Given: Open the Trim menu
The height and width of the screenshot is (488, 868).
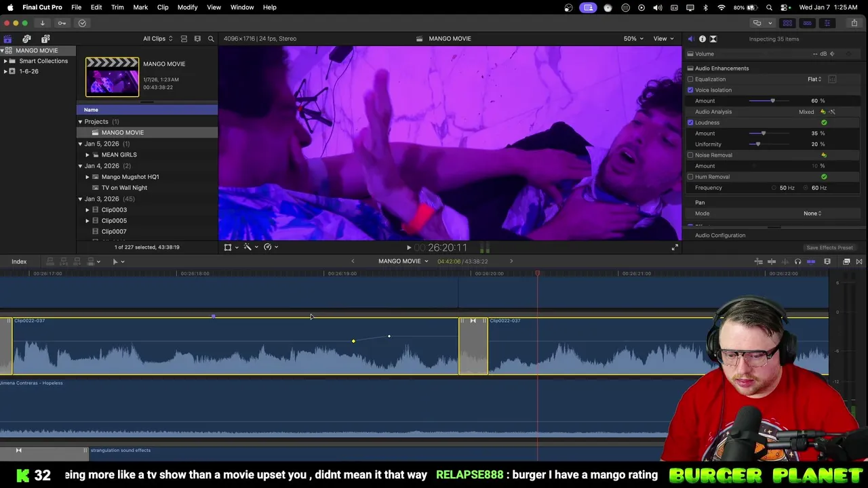Looking at the screenshot, I should 117,7.
